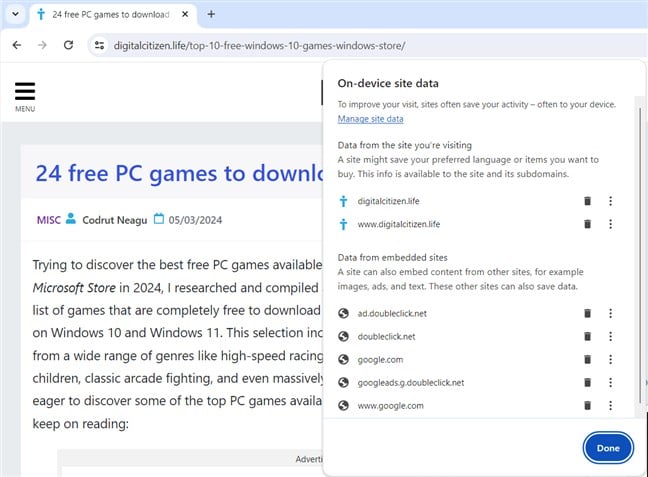Viewport: 648px width, 477px height.
Task: Delete site data for digitalcitizen.life
Action: point(587,201)
